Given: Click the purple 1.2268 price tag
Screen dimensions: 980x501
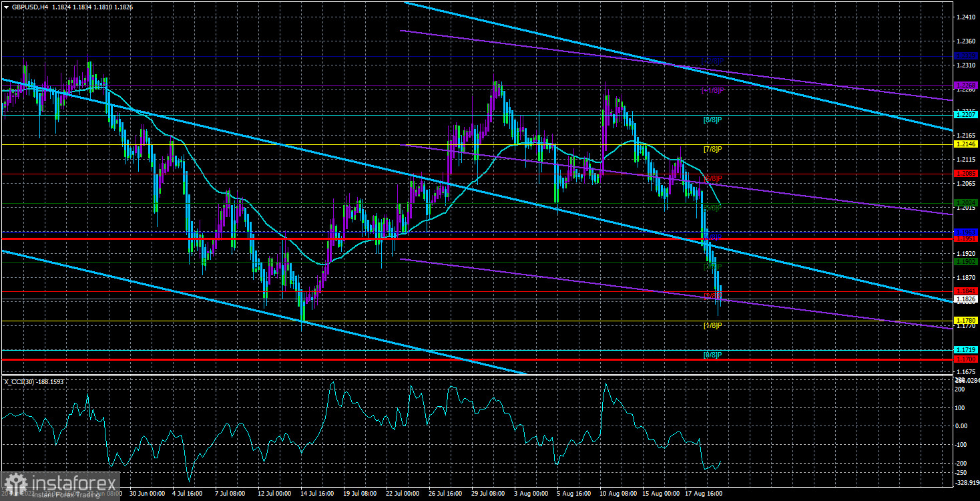Looking at the screenshot, I should pos(967,86).
